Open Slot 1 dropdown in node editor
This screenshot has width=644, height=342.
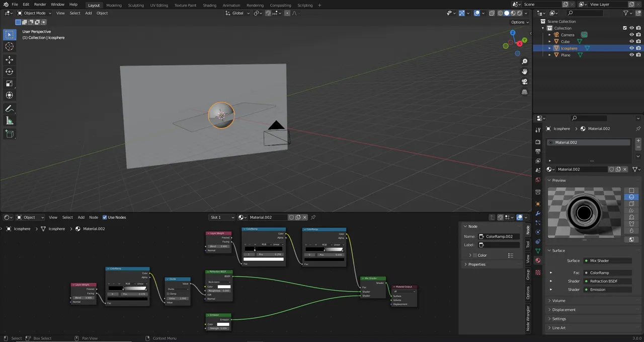click(222, 217)
